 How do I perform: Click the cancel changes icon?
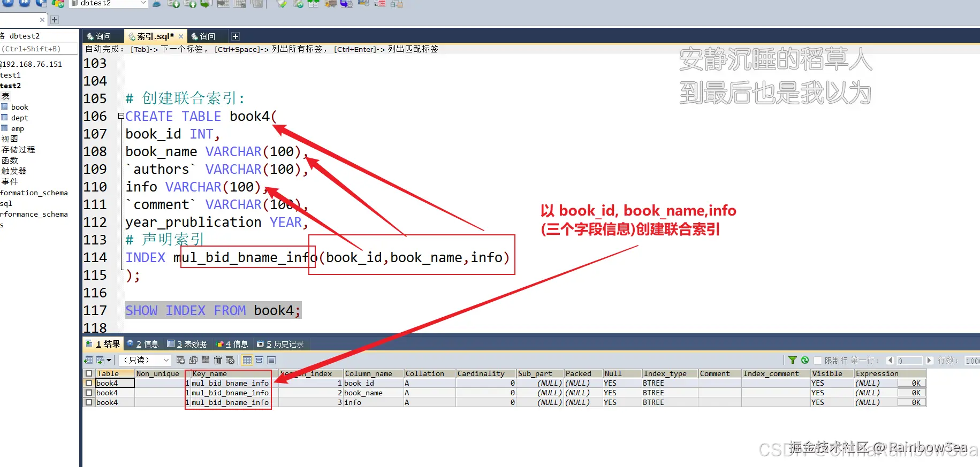[230, 360]
